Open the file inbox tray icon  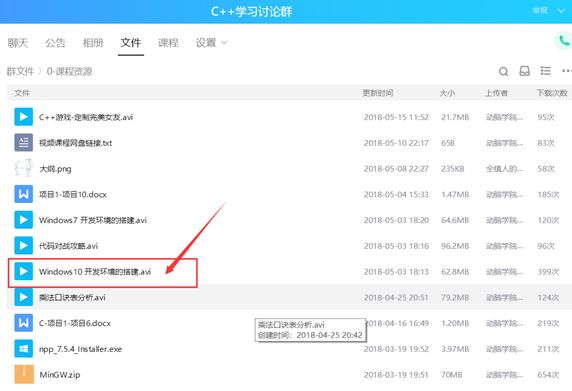(525, 71)
